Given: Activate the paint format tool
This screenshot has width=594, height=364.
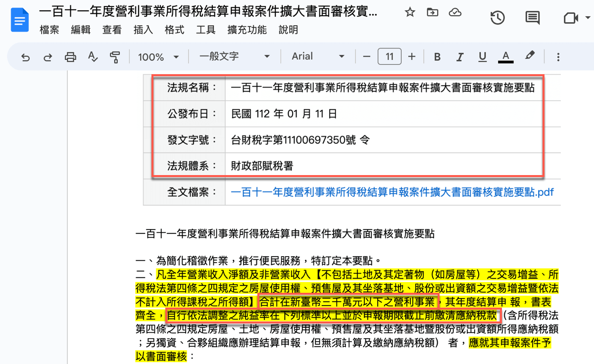Looking at the screenshot, I should point(115,57).
